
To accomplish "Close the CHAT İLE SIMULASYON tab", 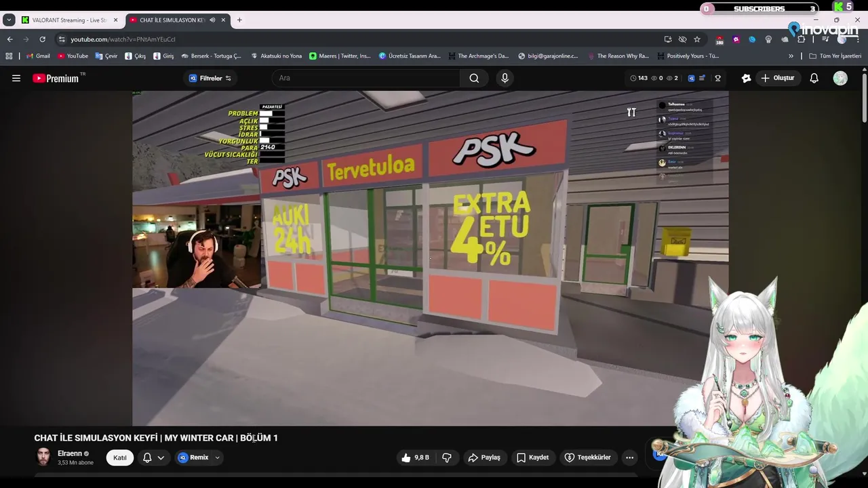I will 224,20.
